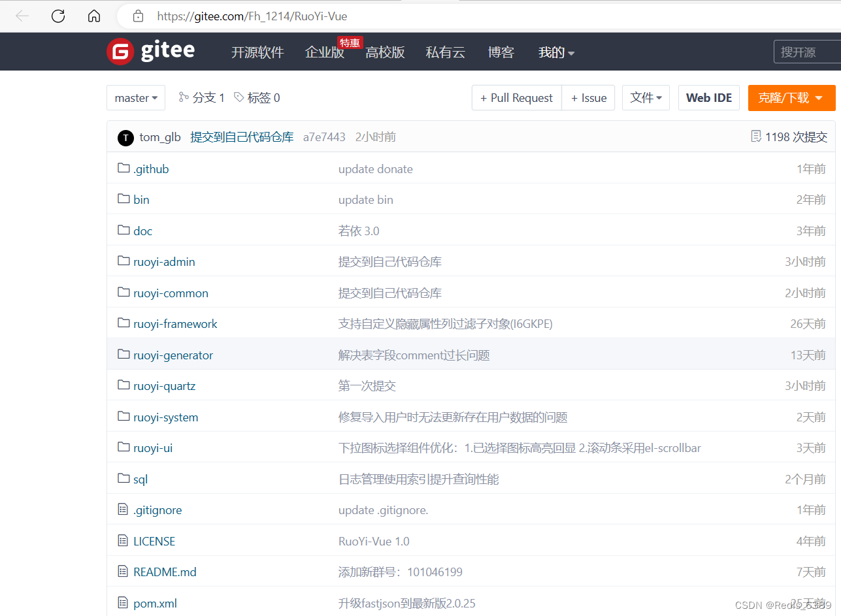Viewport: 841px width, 616px height.
Task: Open commit message 解决表字段comment过长问题
Action: tap(414, 355)
